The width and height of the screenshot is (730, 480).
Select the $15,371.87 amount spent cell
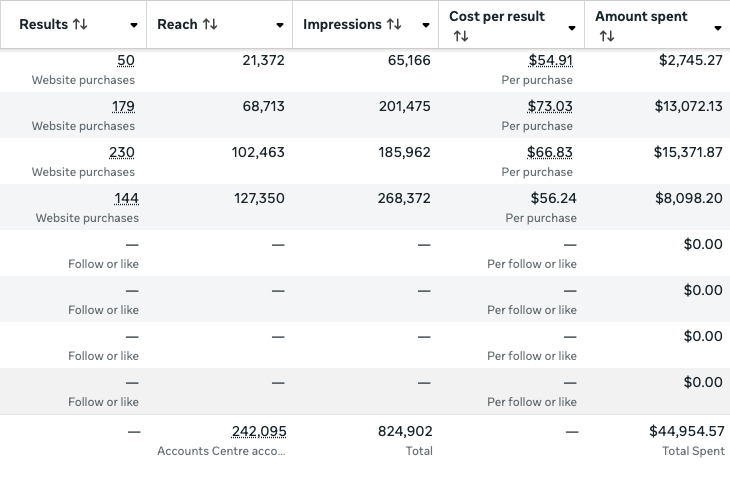coord(688,153)
